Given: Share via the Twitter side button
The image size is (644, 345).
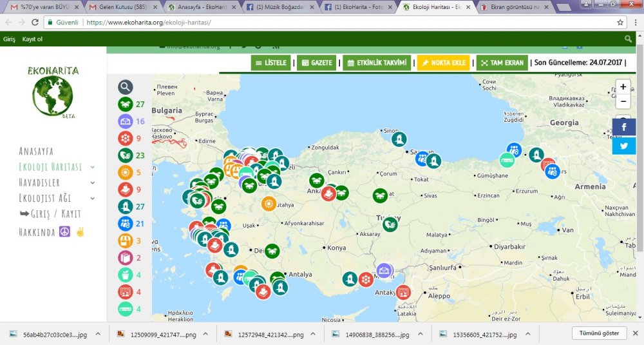Looking at the screenshot, I should coord(624,146).
